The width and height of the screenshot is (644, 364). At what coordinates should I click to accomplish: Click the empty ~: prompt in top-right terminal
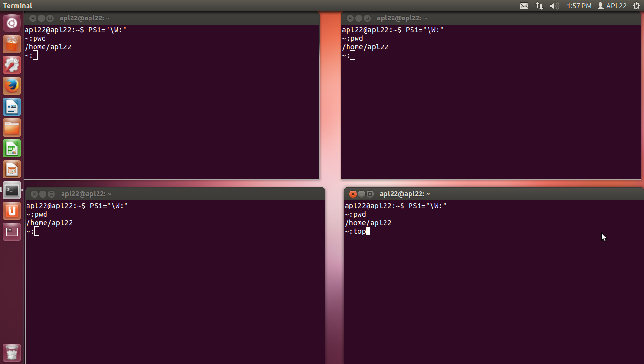tap(349, 55)
